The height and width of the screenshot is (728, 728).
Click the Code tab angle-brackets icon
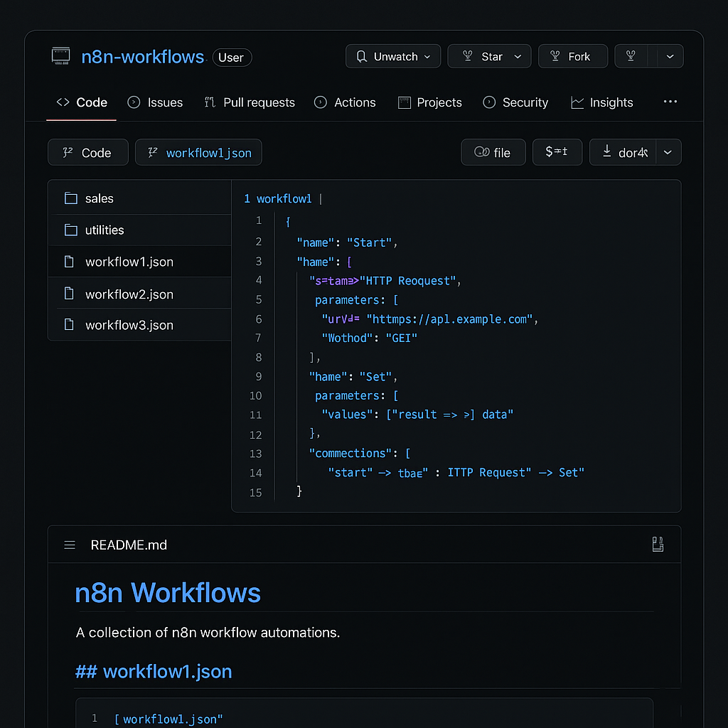click(63, 102)
